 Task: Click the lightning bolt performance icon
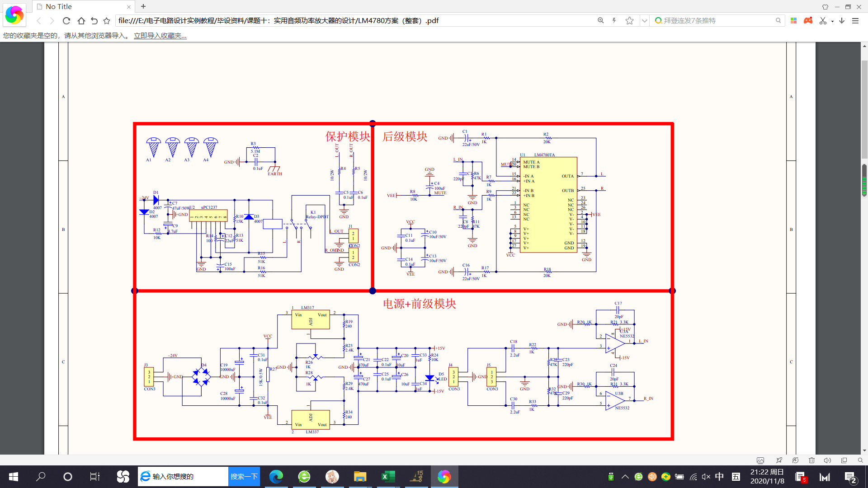click(x=616, y=21)
